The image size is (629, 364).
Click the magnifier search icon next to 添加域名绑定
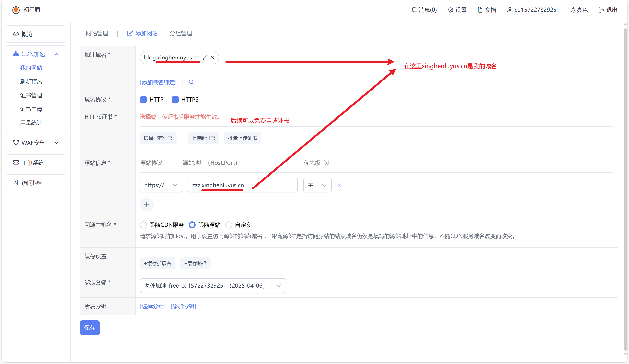(191, 82)
